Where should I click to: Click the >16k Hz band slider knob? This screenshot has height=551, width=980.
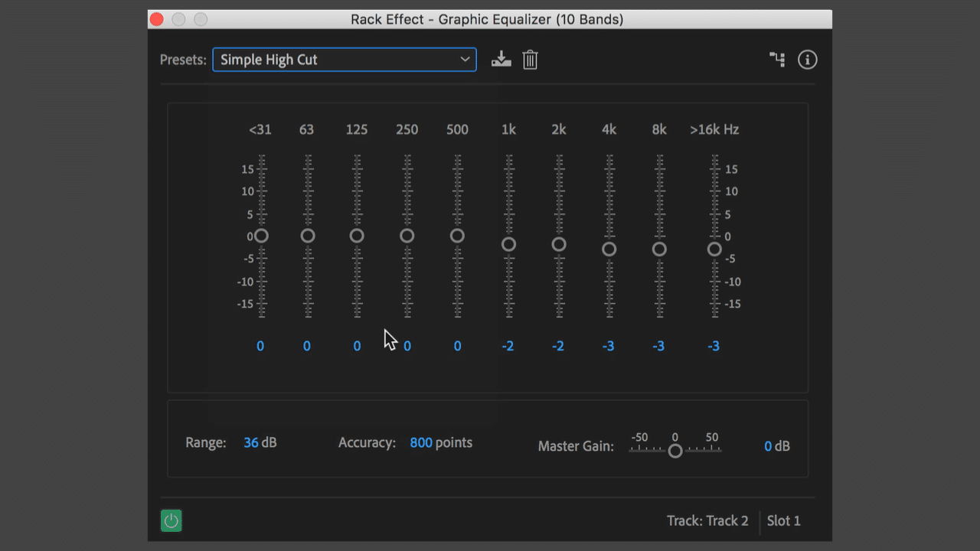pyautogui.click(x=714, y=249)
